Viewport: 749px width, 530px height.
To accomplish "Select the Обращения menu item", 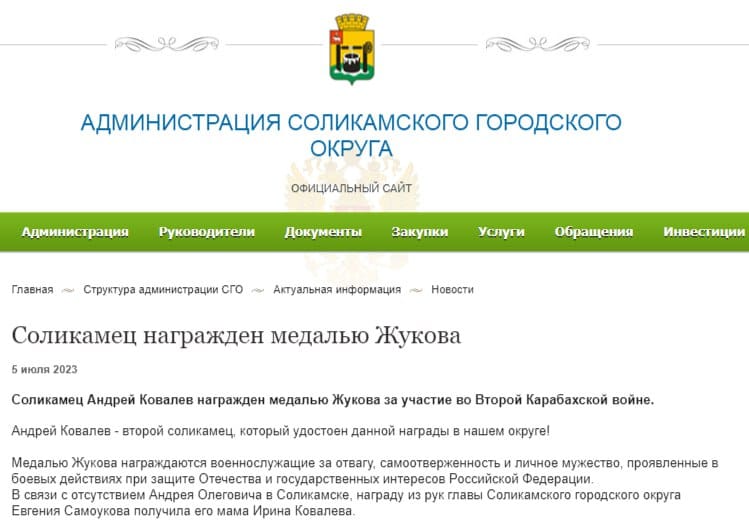I will pos(594,232).
